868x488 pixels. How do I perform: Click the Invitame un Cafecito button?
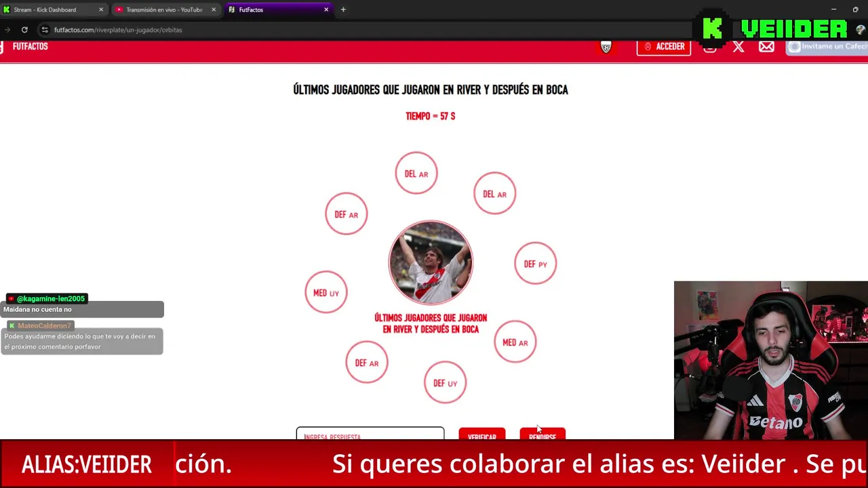[x=827, y=47]
